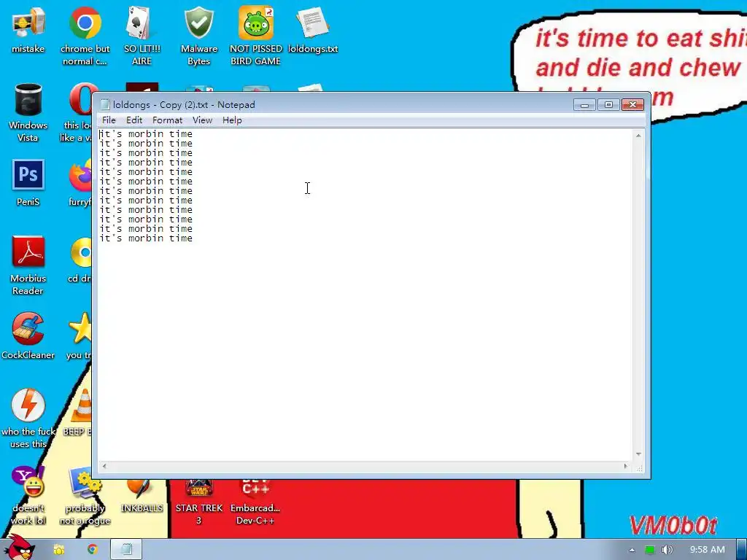Click Notepad's scroll left arrow
The width and height of the screenshot is (747, 560).
click(x=104, y=466)
